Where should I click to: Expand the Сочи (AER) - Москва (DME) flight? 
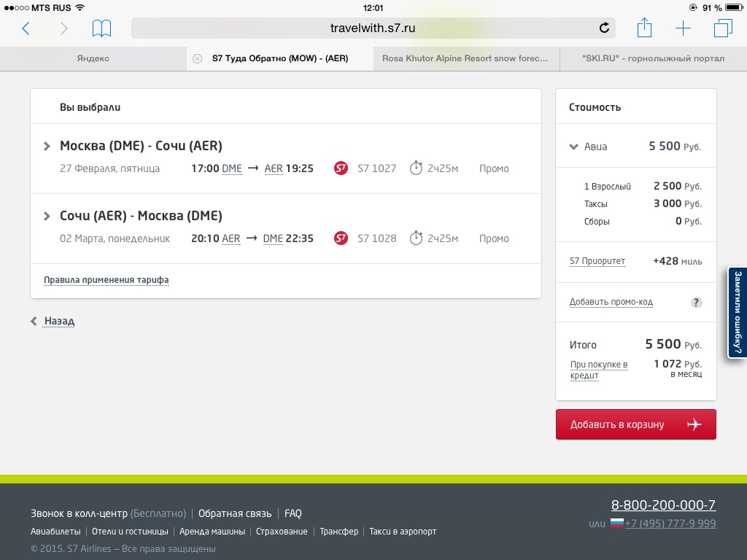coord(47,216)
